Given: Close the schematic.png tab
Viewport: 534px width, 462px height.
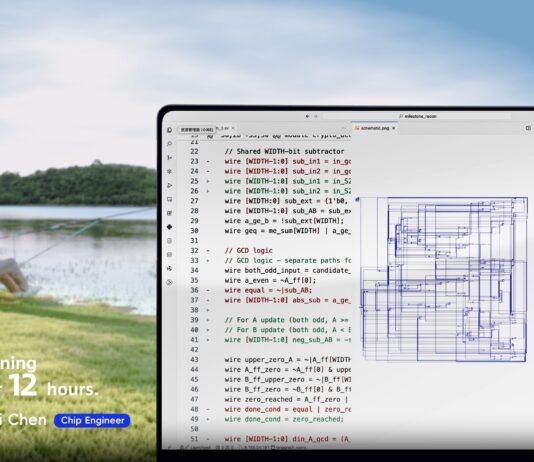Looking at the screenshot, I should (x=393, y=128).
